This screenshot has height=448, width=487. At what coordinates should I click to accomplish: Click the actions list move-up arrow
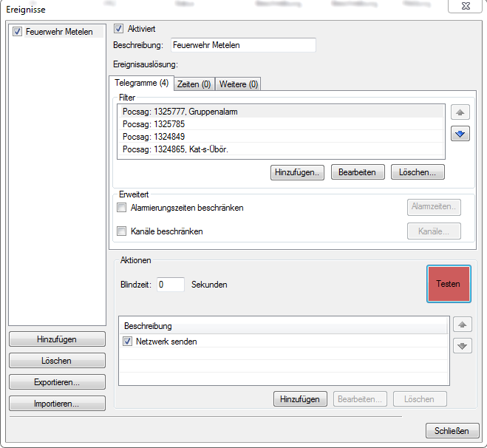463,325
